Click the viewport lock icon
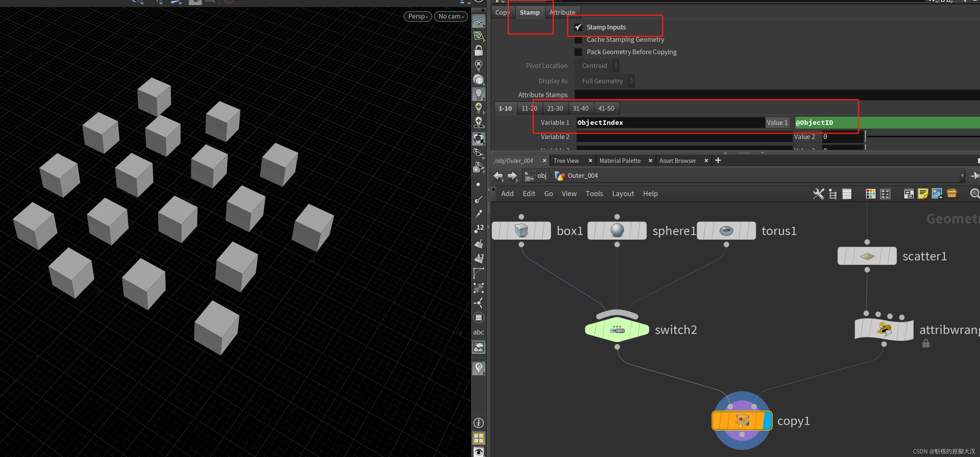 pos(479,50)
